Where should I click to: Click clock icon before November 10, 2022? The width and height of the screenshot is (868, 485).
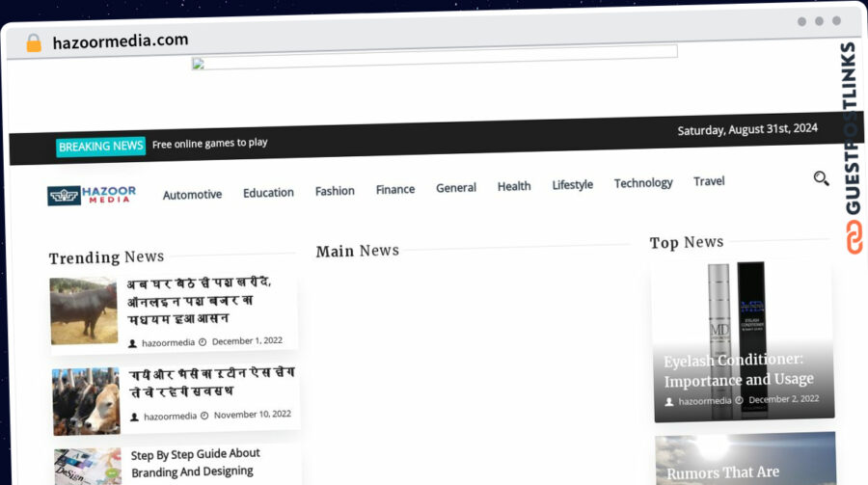[x=204, y=416]
